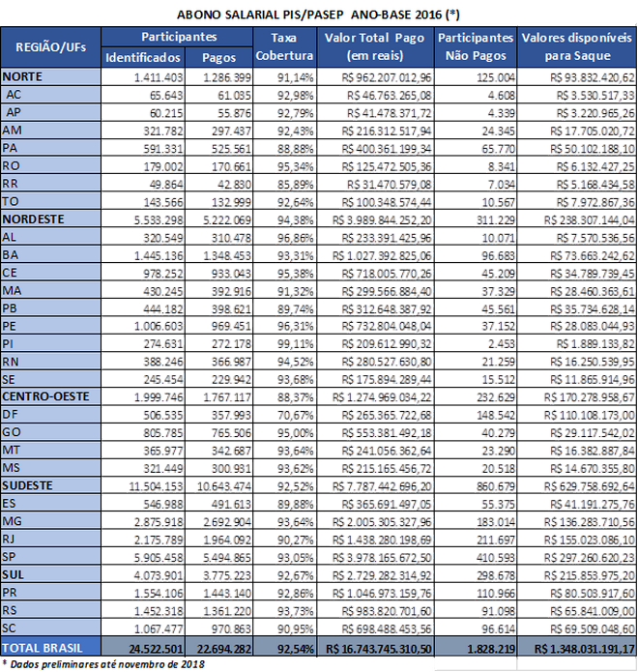This screenshot has height=672, width=638.
Task: Select the R$ 1.348.031.191,17 total cell
Action: (578, 646)
